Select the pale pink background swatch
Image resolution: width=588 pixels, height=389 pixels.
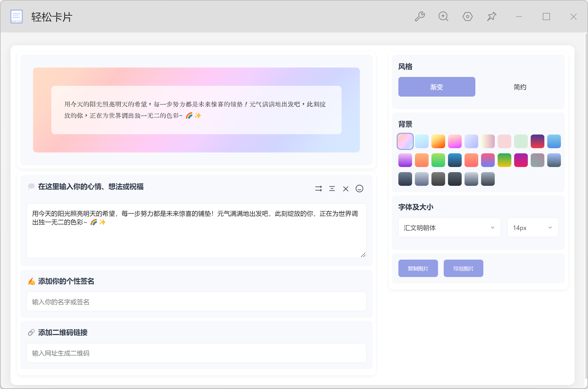click(x=504, y=141)
